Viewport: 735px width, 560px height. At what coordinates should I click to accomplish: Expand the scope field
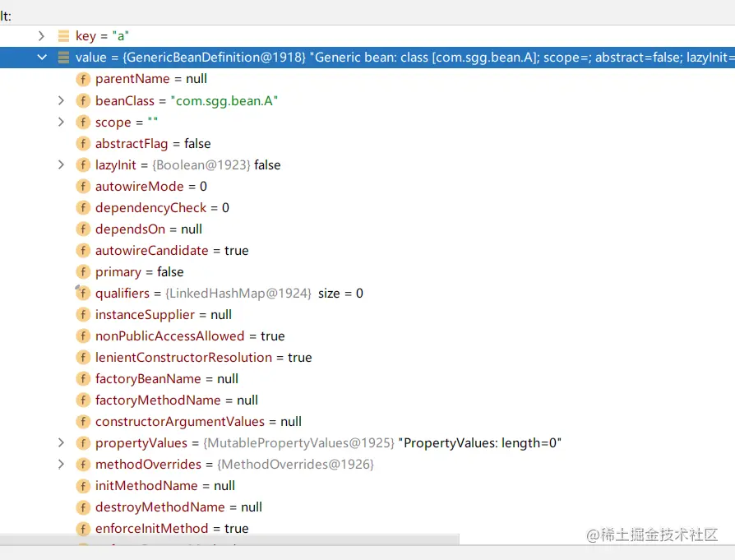pyautogui.click(x=61, y=122)
